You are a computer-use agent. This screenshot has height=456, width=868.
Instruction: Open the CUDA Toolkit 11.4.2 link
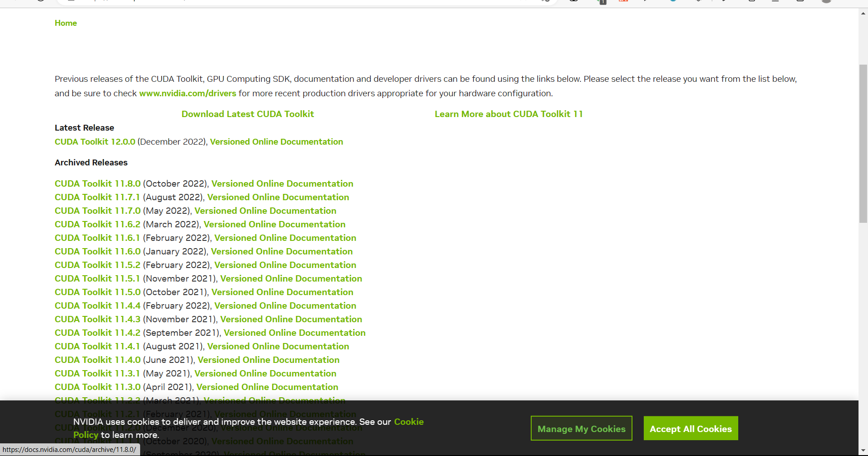pyautogui.click(x=98, y=333)
